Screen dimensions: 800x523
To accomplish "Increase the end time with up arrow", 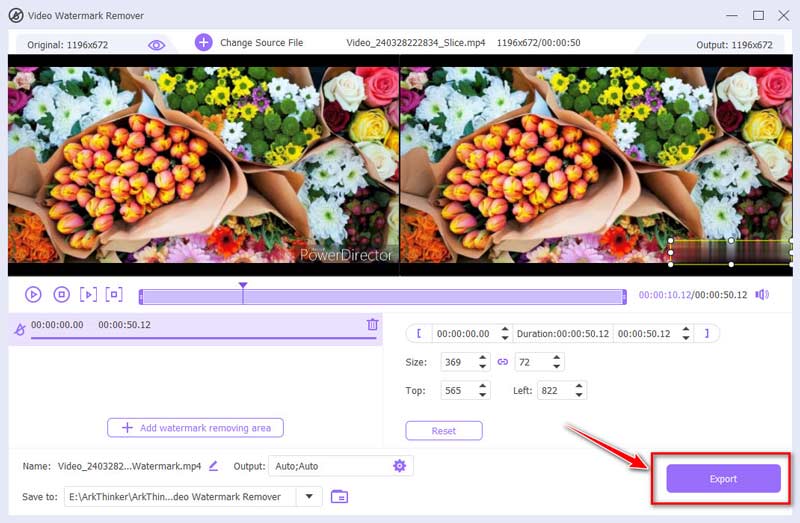I will (686, 329).
